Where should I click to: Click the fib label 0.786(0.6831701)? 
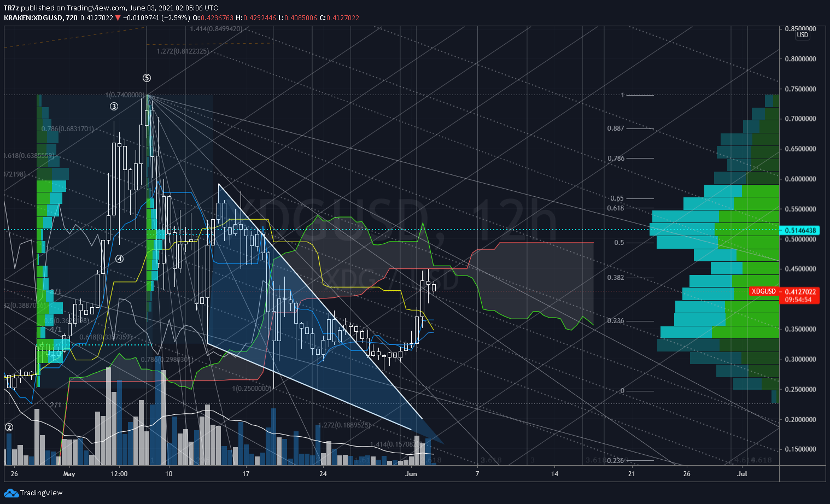pyautogui.click(x=68, y=129)
